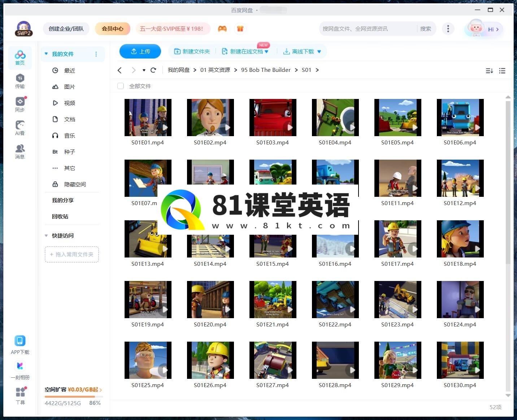Collapse the 我的文件 tree section
The height and width of the screenshot is (420, 517).
pyautogui.click(x=46, y=54)
